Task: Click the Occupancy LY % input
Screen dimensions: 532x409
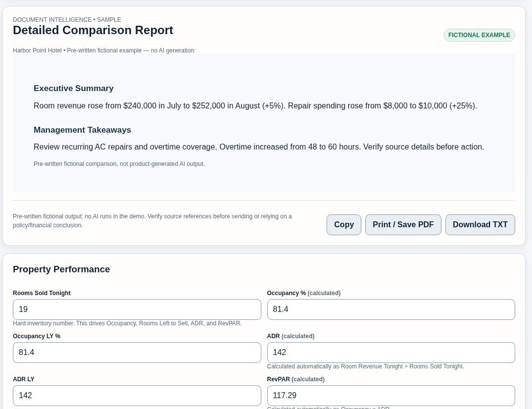Action: [137, 353]
